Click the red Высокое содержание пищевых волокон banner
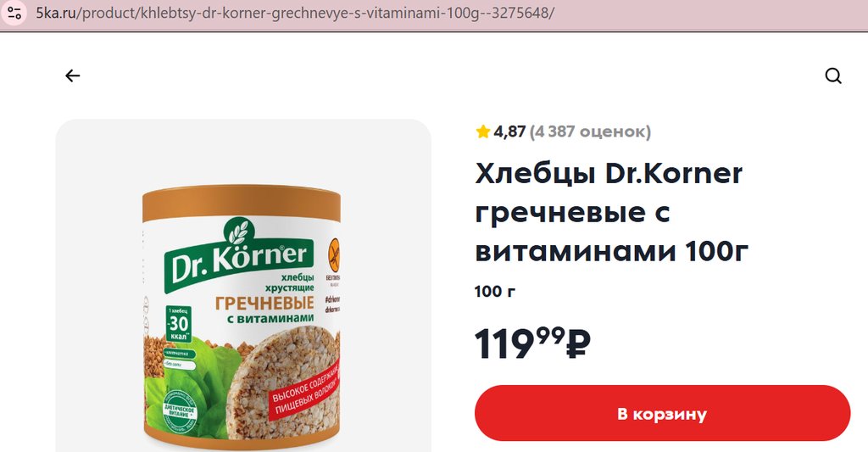The height and width of the screenshot is (452, 868). pos(305,388)
